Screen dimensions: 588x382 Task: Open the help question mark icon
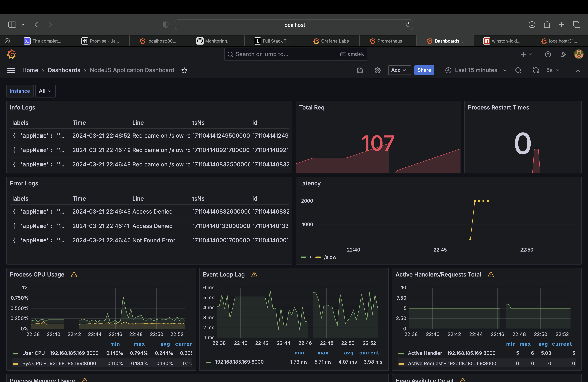pyautogui.click(x=548, y=54)
